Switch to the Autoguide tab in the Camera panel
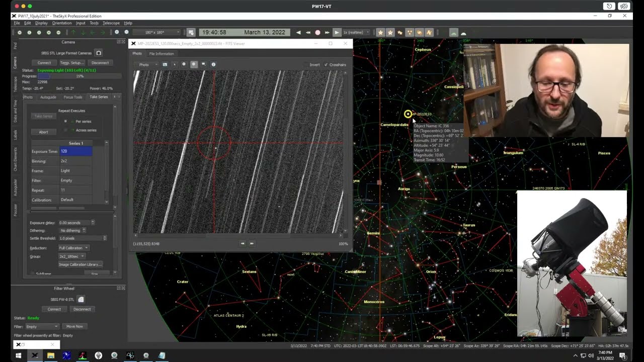The image size is (644, 362). point(48,97)
